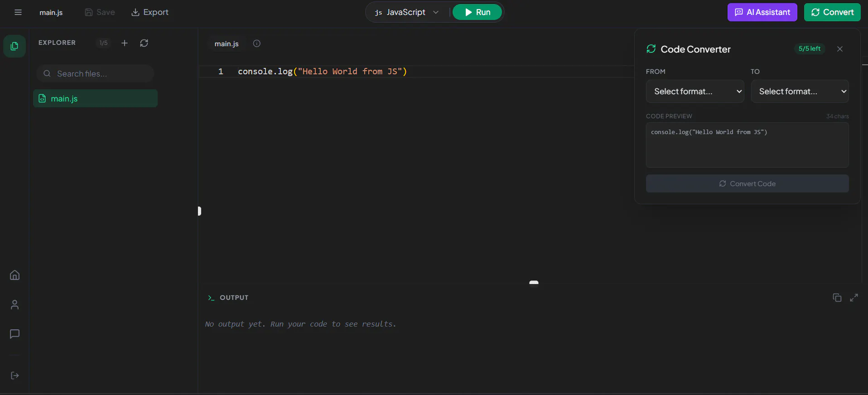Go to Home via sidebar icon
This screenshot has width=868, height=395.
(14, 275)
